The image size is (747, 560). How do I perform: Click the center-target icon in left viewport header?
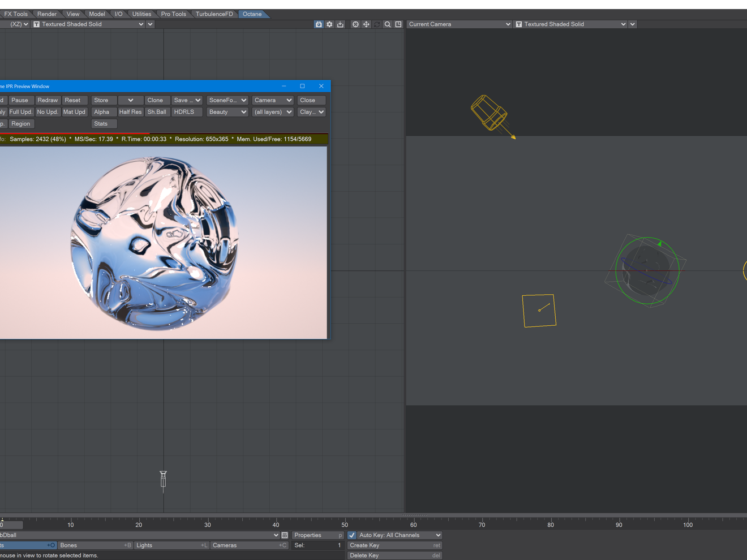click(355, 24)
